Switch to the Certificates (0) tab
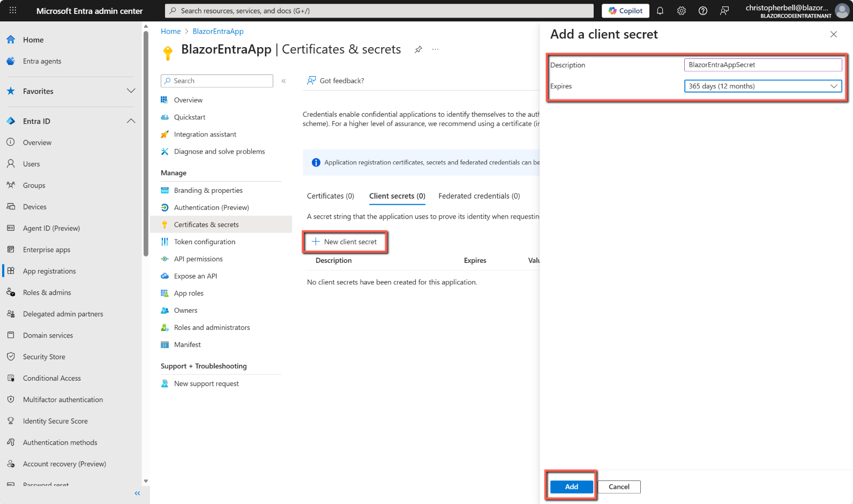The width and height of the screenshot is (853, 504). pos(331,196)
